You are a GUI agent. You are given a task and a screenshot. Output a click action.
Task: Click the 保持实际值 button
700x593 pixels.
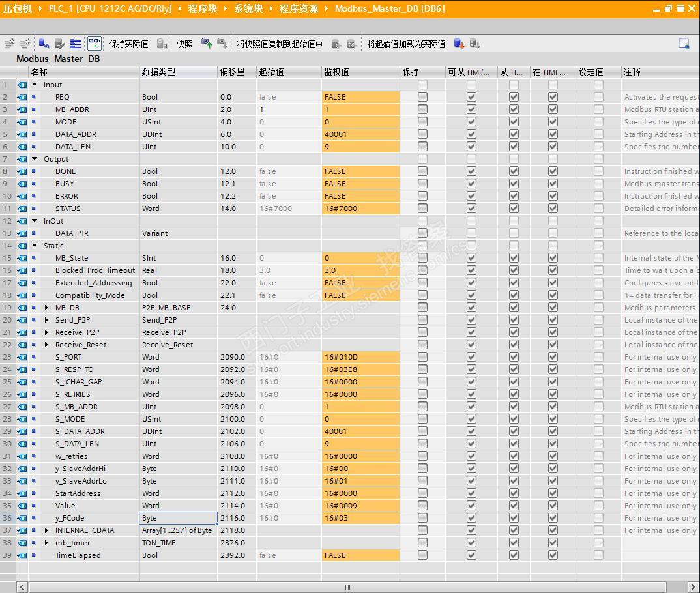coord(128,43)
